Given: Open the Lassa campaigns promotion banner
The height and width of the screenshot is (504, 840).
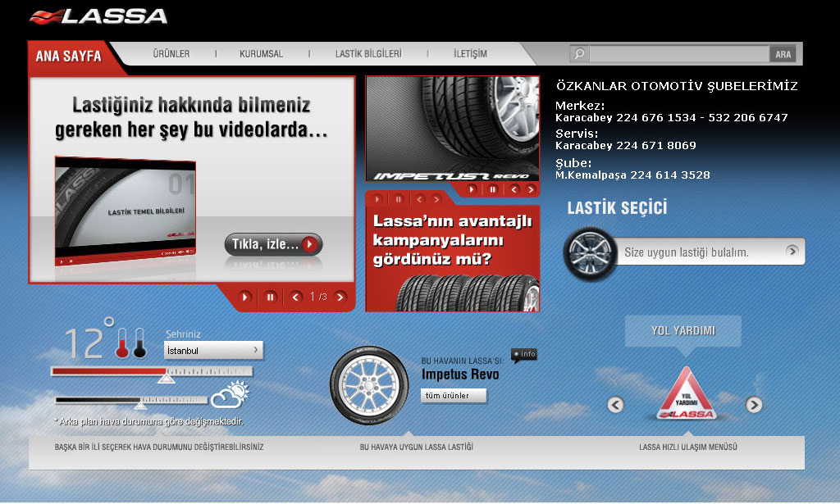Looking at the screenshot, I should [x=453, y=259].
